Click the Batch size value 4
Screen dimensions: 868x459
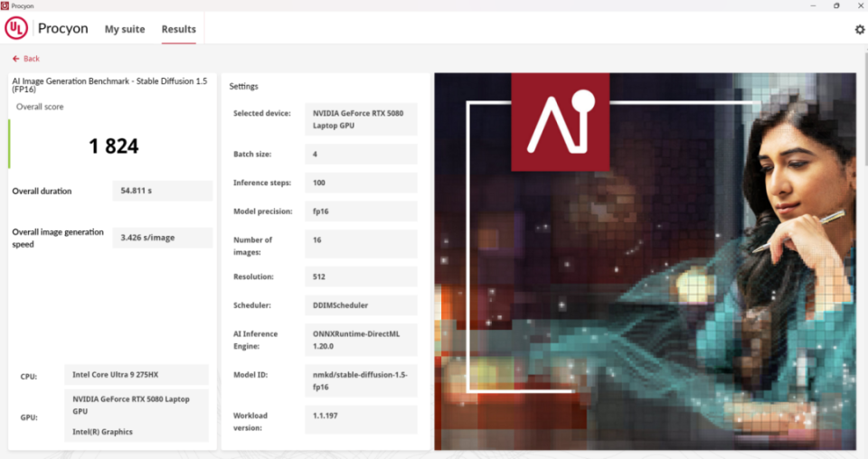(x=361, y=155)
